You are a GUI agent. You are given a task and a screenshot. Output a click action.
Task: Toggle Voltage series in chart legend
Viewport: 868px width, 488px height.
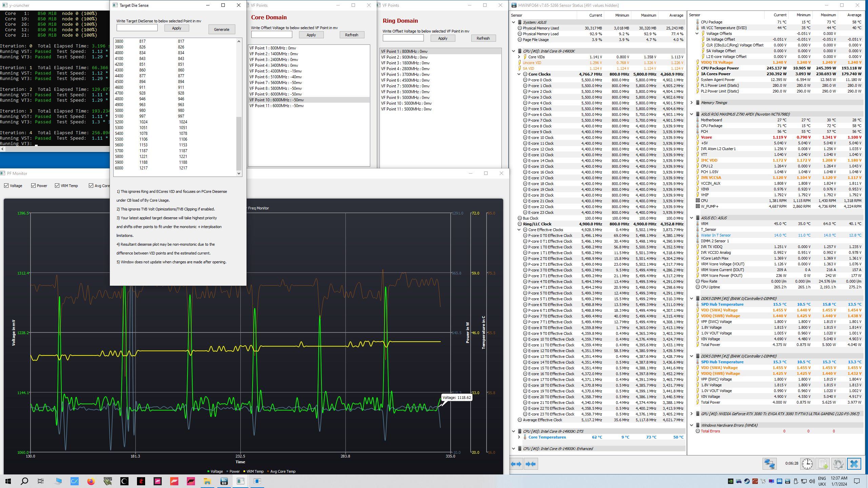click(215, 471)
